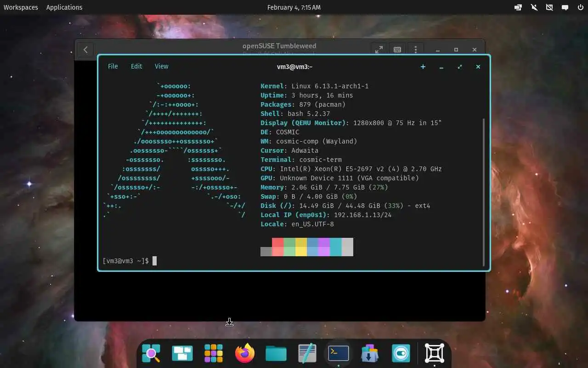
Task: Open Settings toggle icon in the dock
Action: click(401, 353)
